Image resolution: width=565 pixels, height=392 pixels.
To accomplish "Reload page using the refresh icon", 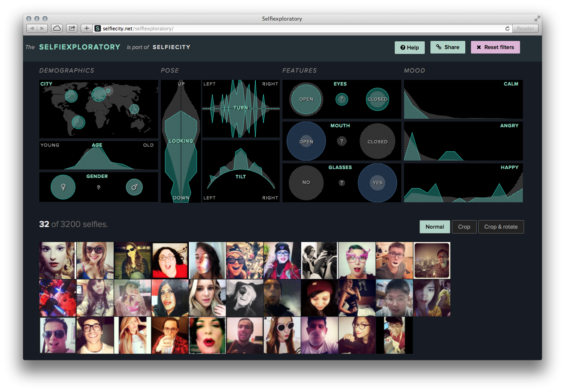I will (507, 28).
